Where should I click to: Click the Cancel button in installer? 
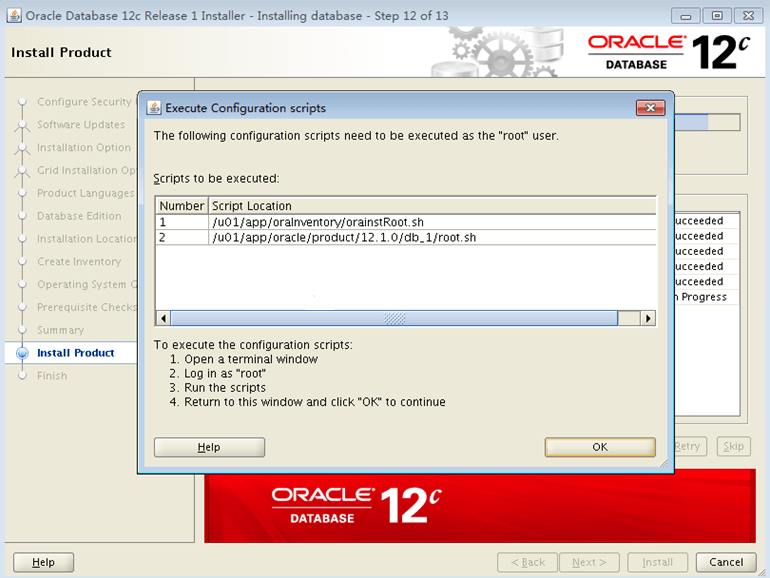coord(726,562)
